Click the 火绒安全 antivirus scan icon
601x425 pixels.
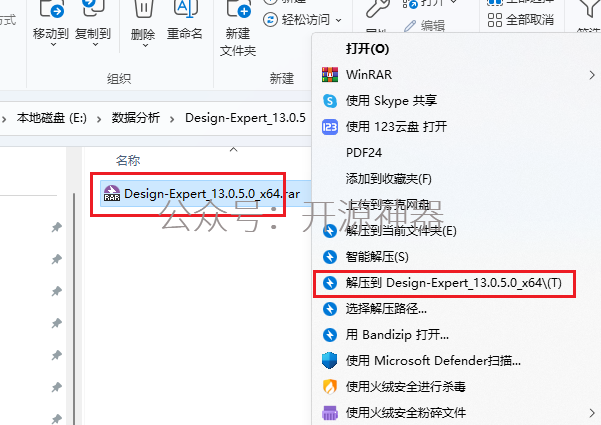(x=330, y=387)
